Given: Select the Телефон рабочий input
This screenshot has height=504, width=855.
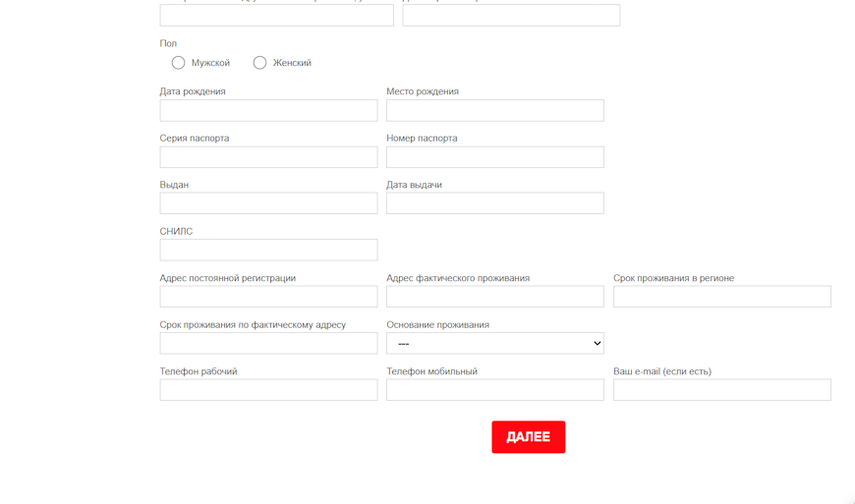Looking at the screenshot, I should [268, 390].
